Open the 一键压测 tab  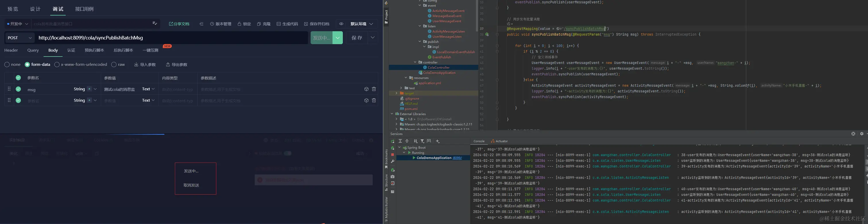tap(150, 50)
